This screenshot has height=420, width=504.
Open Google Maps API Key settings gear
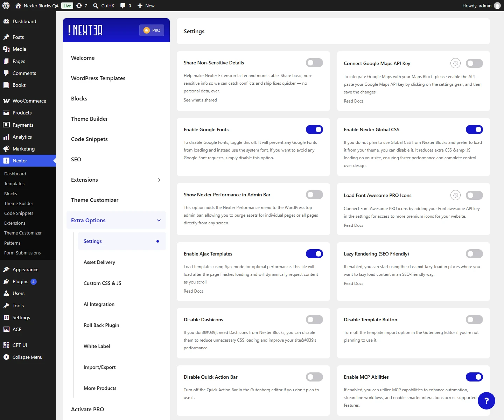tap(455, 63)
